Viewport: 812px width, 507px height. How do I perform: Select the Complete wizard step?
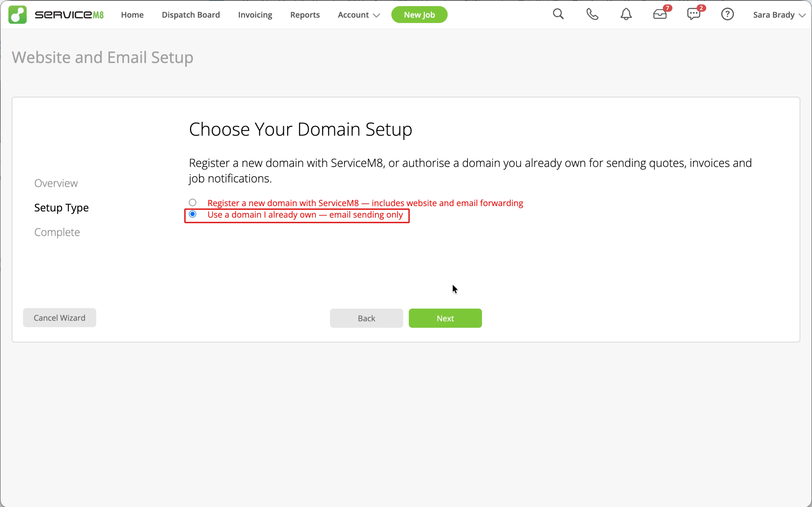[x=57, y=232]
